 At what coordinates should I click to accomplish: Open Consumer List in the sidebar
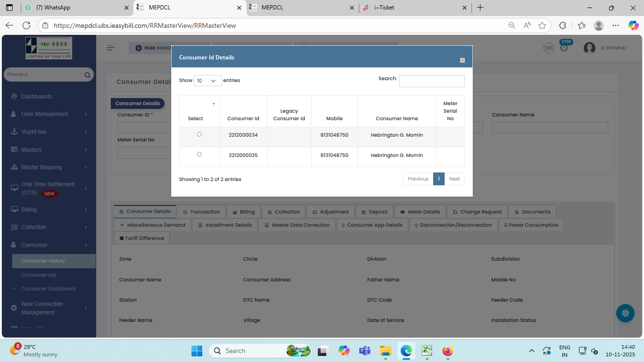point(39,275)
